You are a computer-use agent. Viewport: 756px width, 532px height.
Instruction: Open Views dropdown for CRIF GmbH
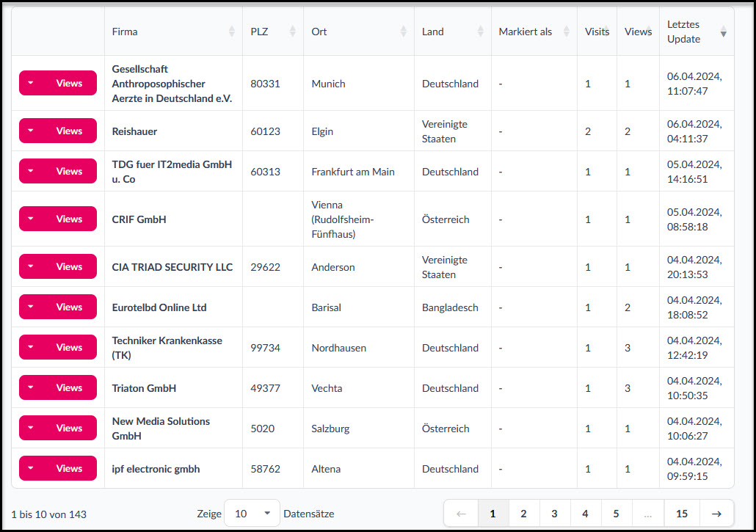coord(58,219)
